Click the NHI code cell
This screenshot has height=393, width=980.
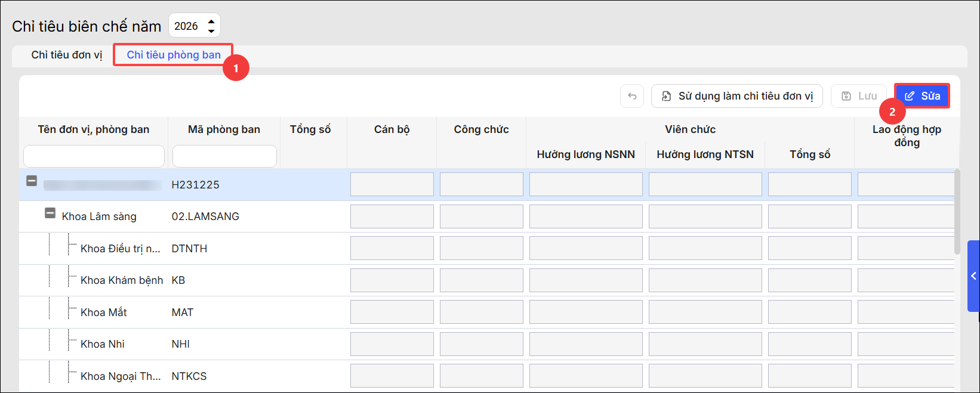(x=181, y=344)
